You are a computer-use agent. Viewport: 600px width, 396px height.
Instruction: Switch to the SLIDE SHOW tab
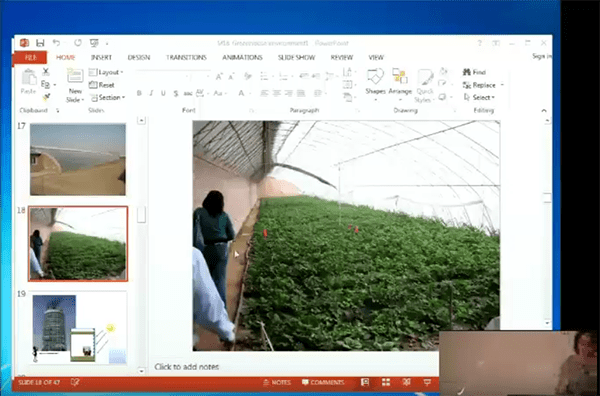coord(297,57)
